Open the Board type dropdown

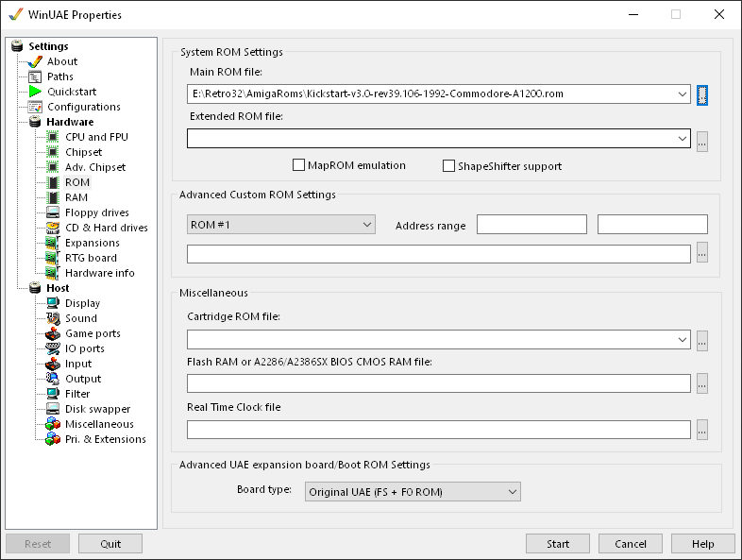pos(512,492)
